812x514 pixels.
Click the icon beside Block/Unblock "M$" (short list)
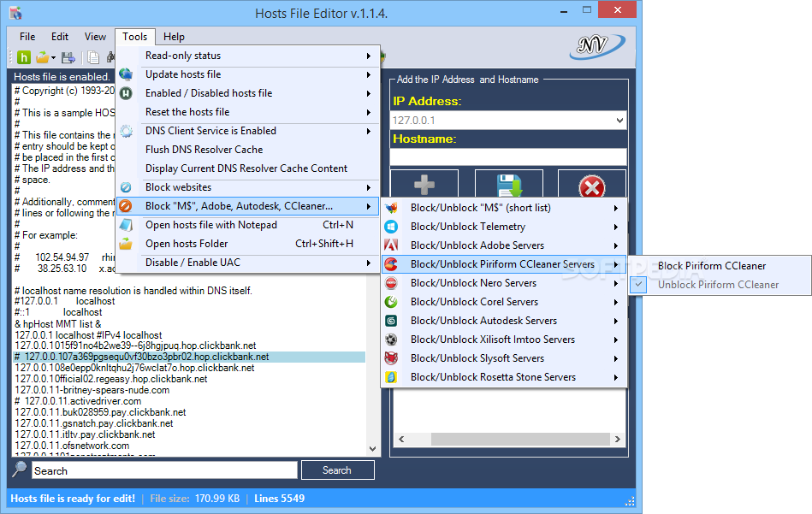[391, 208]
